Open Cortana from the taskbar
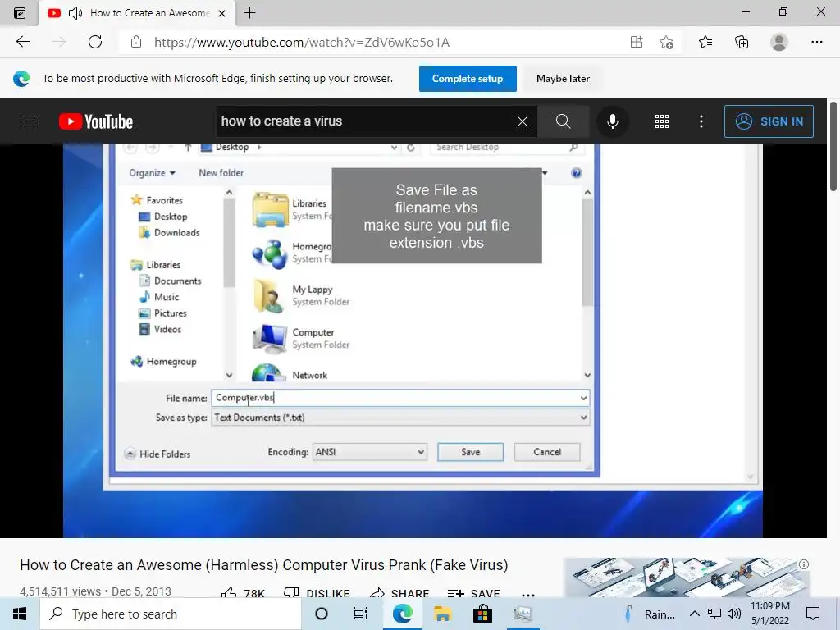840x630 pixels. pos(322,614)
